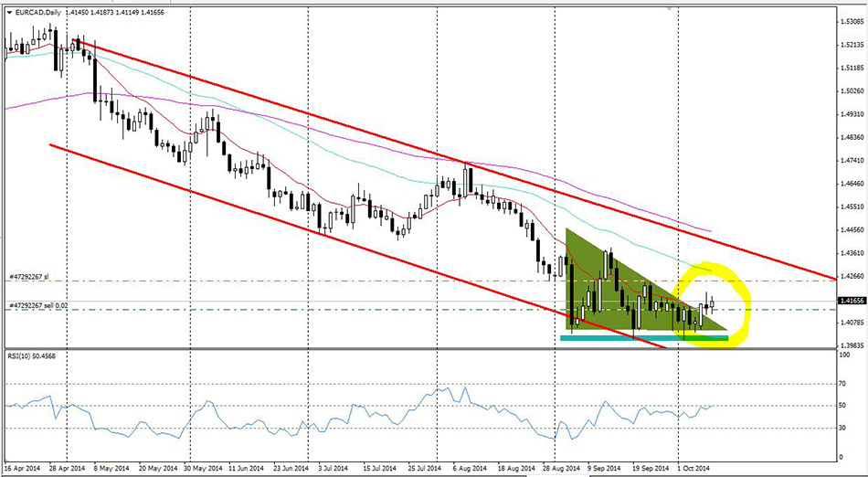Click the 16 Apr 2014 date label
This screenshot has width=868, height=477.
click(22, 469)
